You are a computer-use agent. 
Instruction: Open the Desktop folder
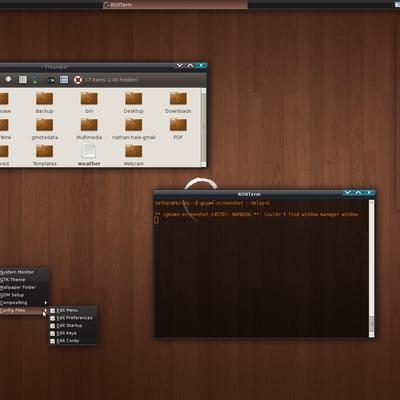tap(134, 103)
